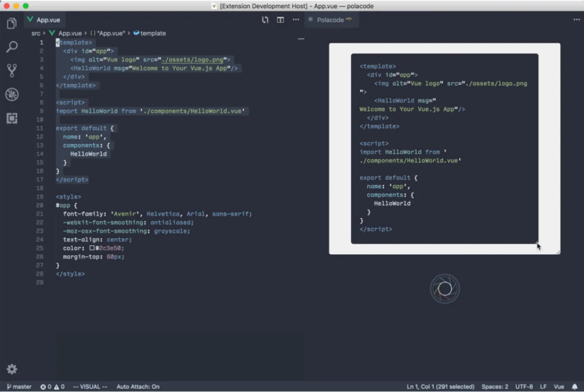Click the cursor position Ln 1, Col 1 indicator
The height and width of the screenshot is (392, 584).
pyautogui.click(x=441, y=387)
